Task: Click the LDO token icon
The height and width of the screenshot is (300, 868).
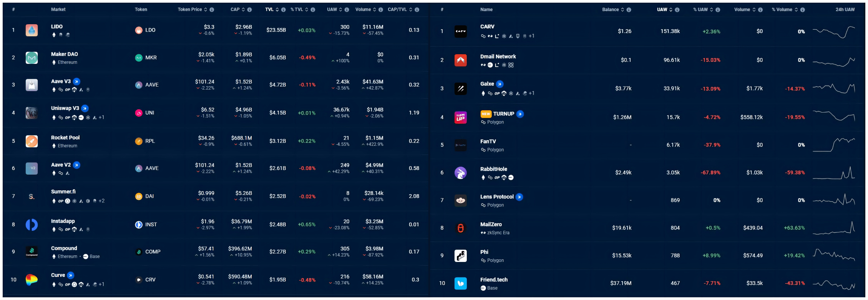Action: [139, 30]
